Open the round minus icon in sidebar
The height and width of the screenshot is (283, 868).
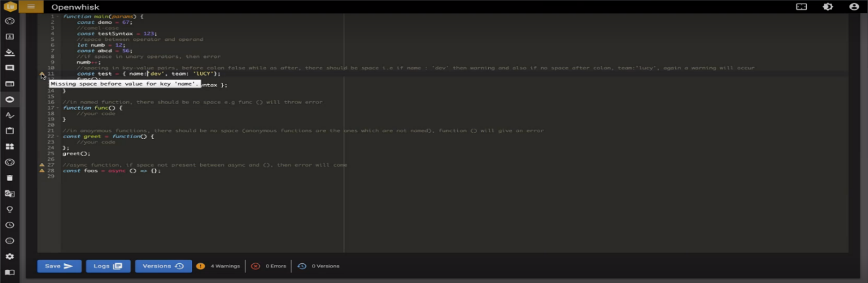click(x=10, y=241)
